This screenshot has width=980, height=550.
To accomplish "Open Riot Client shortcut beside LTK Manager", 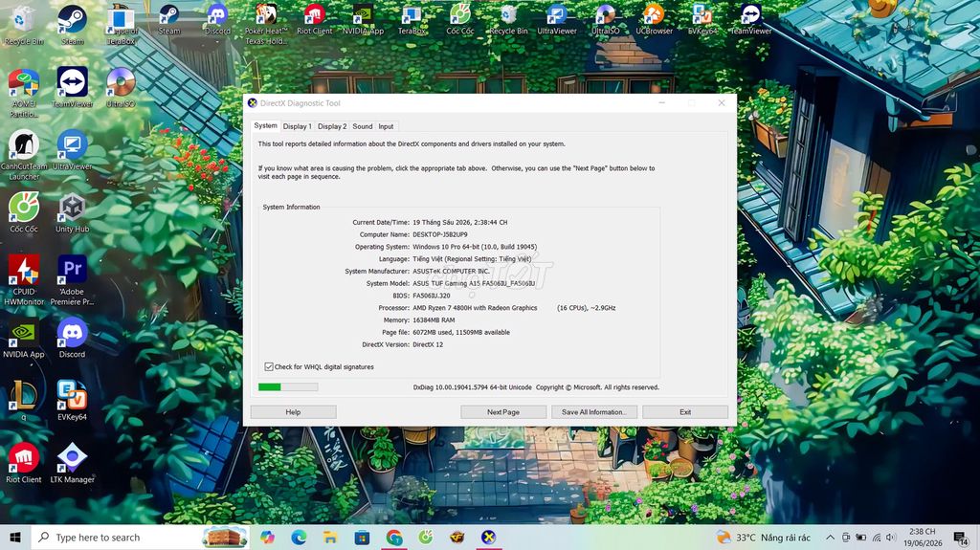I will 24,463.
